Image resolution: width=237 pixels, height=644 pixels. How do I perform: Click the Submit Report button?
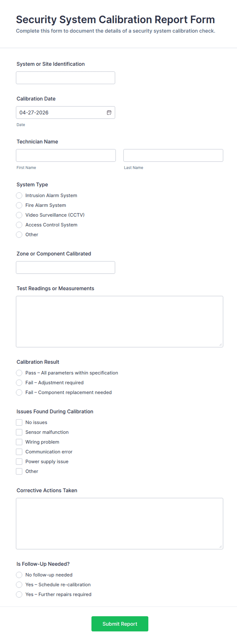coord(120,624)
